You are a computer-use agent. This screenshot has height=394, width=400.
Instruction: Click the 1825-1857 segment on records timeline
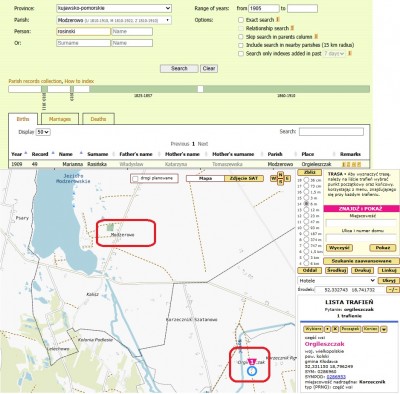click(x=143, y=89)
